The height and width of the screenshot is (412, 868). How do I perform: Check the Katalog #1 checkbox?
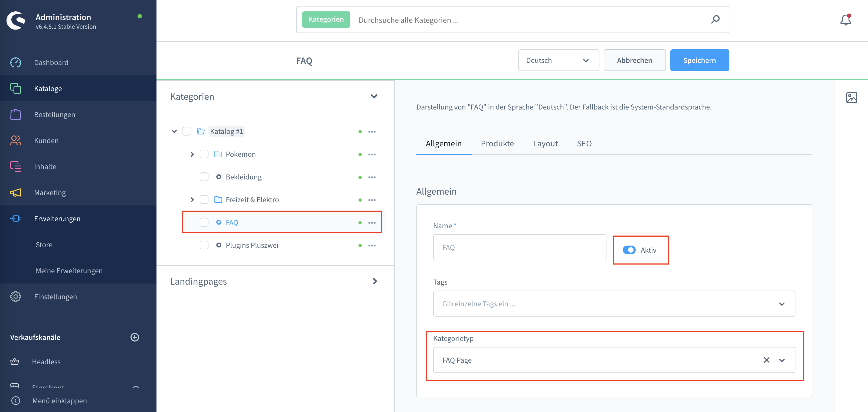[187, 131]
